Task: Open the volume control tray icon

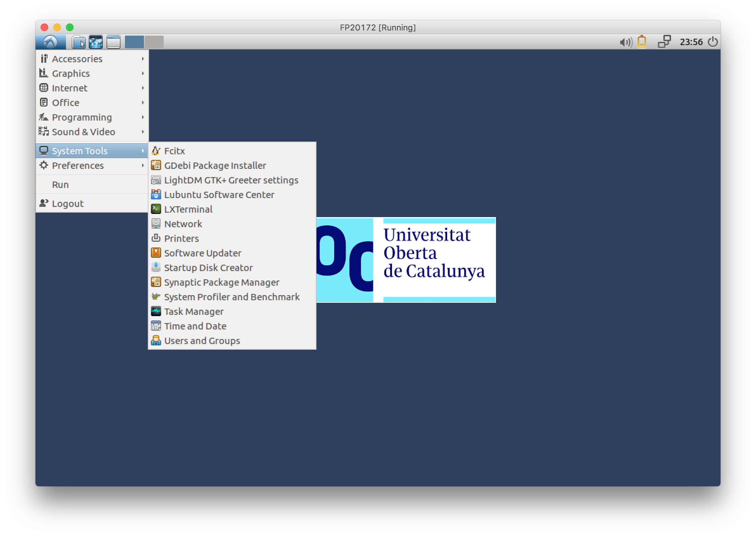Action: (625, 42)
